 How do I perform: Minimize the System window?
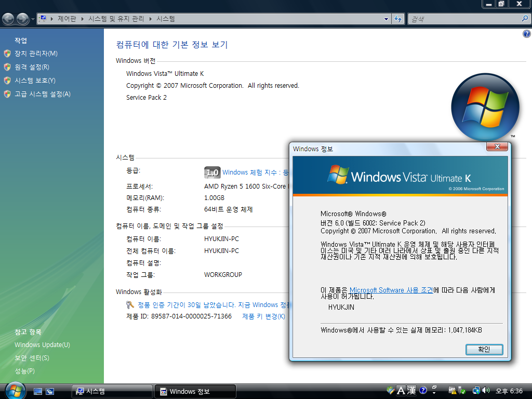[x=489, y=4]
